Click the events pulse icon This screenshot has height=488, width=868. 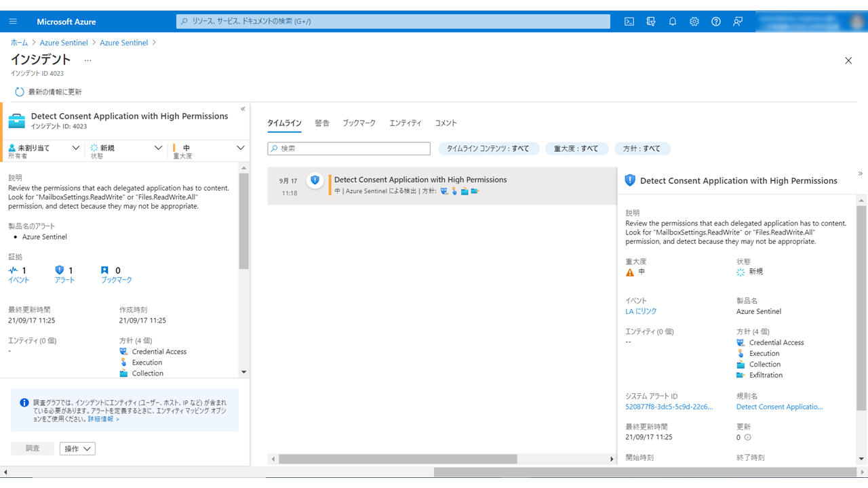point(14,270)
